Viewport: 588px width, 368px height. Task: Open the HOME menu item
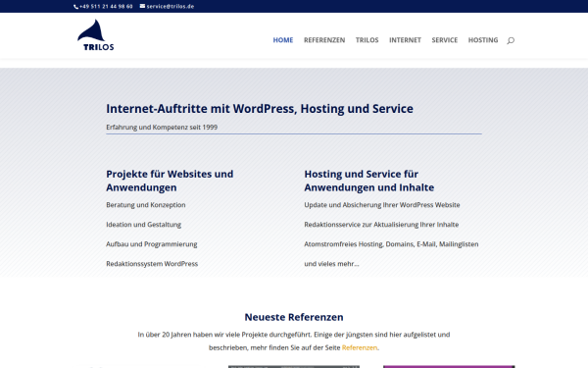coord(283,40)
